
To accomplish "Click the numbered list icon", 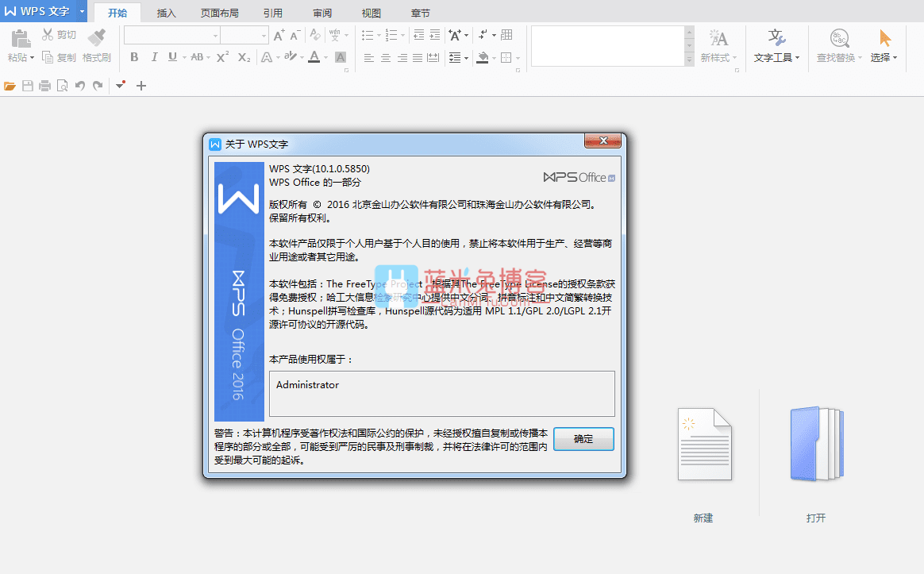I will click(x=391, y=36).
